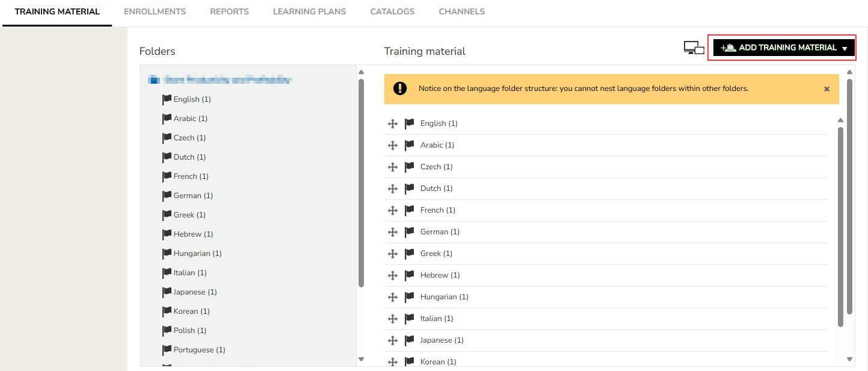Click the flag icon of Czech in material list

pyautogui.click(x=410, y=167)
